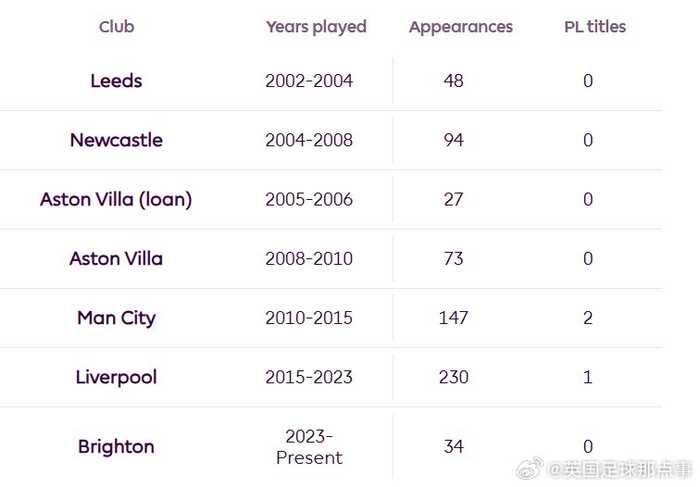Click the Weibo account name watermark text

(620, 468)
